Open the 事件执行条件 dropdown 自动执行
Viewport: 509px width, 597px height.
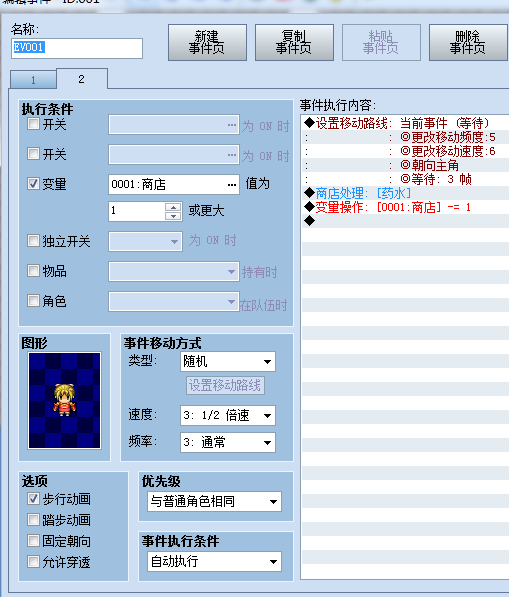click(214, 562)
